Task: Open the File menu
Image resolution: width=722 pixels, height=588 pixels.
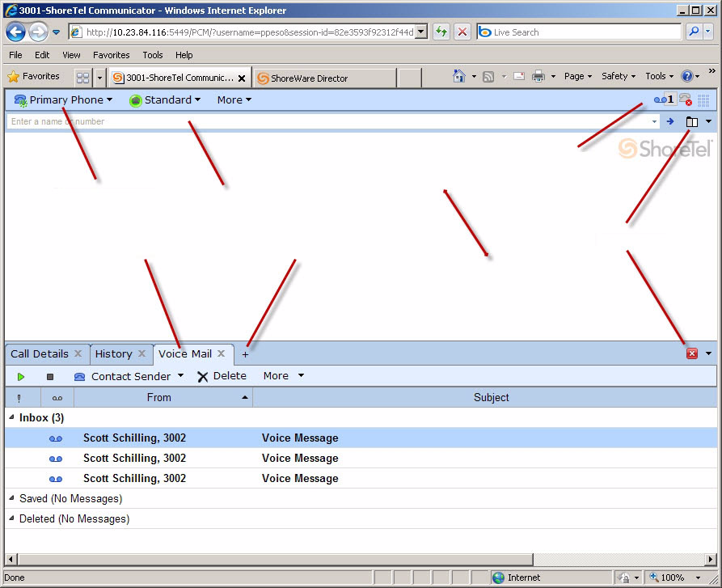Action: tap(15, 55)
